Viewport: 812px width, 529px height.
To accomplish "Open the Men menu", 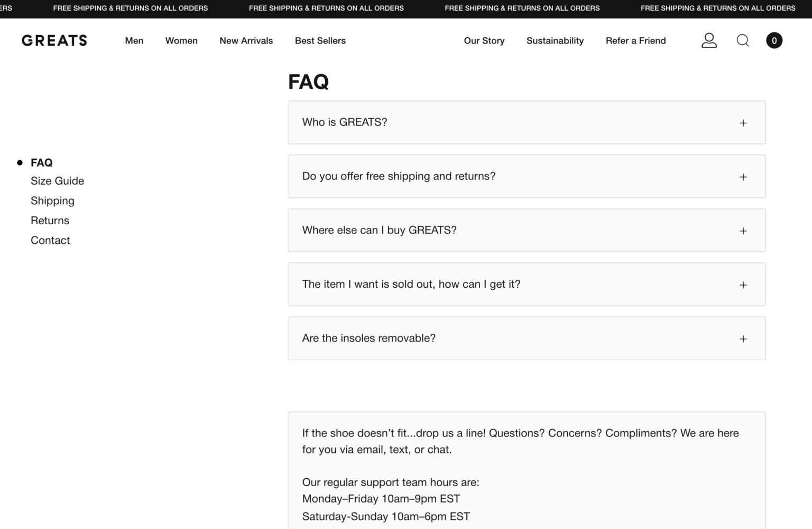I will coord(134,41).
